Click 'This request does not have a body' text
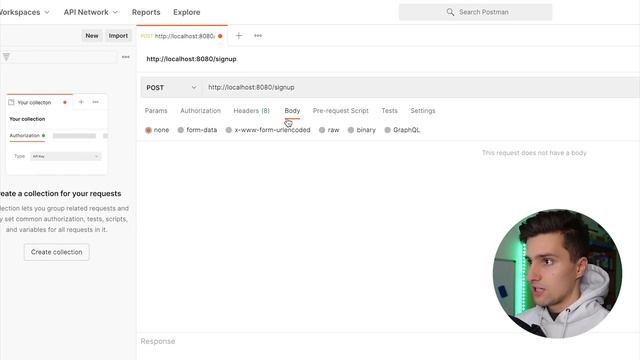The image size is (640, 360). [x=534, y=153]
